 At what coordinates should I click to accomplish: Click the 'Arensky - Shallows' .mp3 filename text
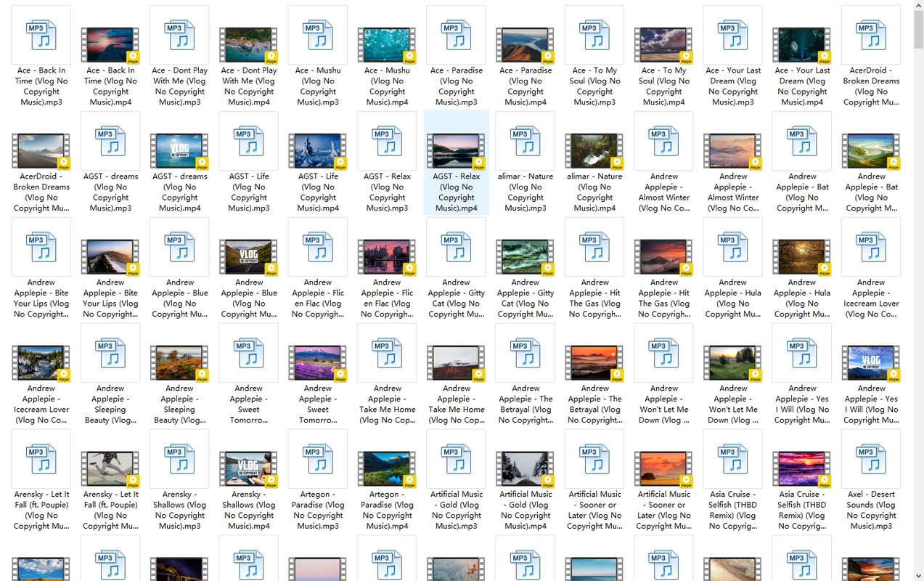click(180, 511)
